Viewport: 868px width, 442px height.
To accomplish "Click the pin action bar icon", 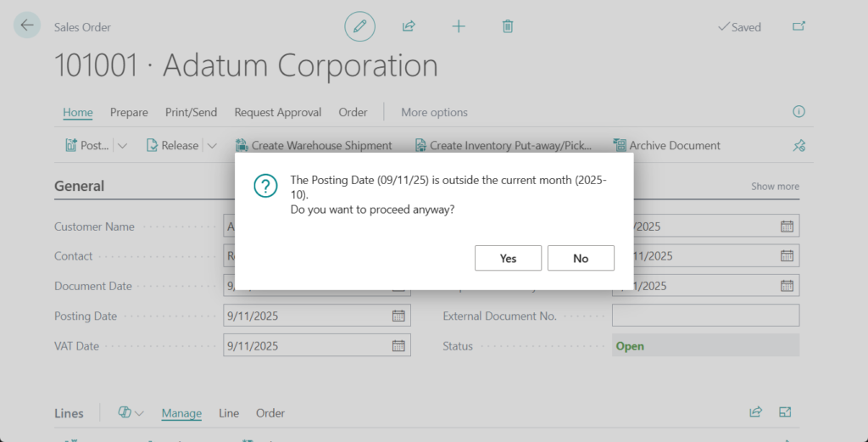I will (x=798, y=146).
